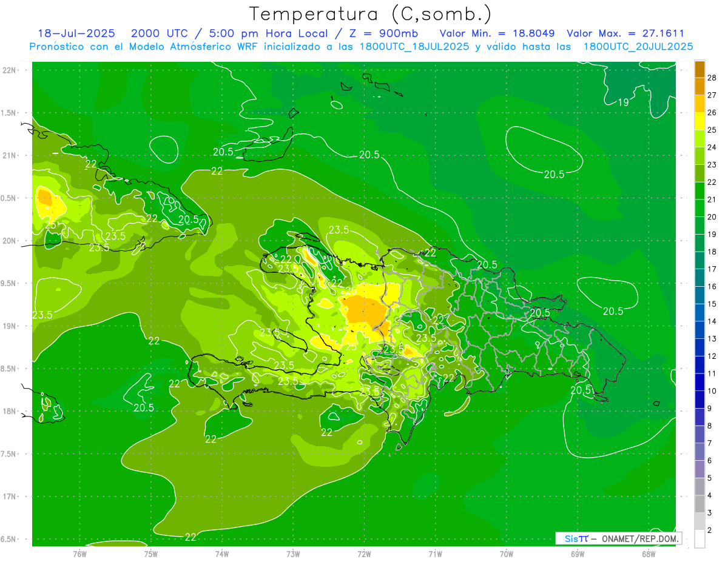Click the '75W' longitude axis label

click(151, 554)
